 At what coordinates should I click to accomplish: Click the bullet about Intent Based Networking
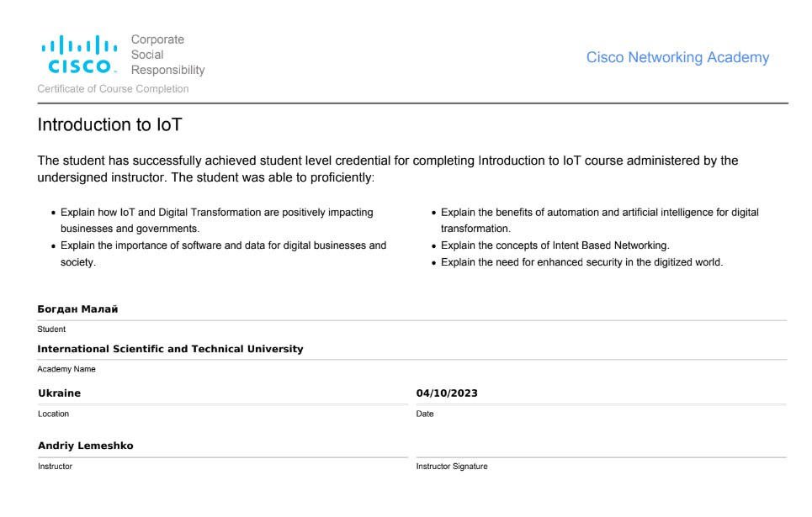point(555,245)
